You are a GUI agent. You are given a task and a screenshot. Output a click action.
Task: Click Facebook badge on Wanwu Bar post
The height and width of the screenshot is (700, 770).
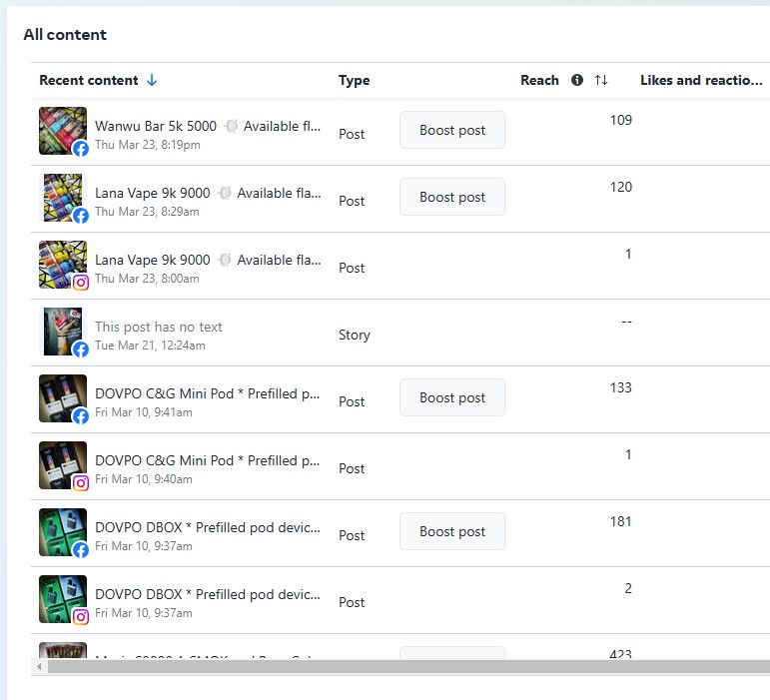click(x=81, y=148)
